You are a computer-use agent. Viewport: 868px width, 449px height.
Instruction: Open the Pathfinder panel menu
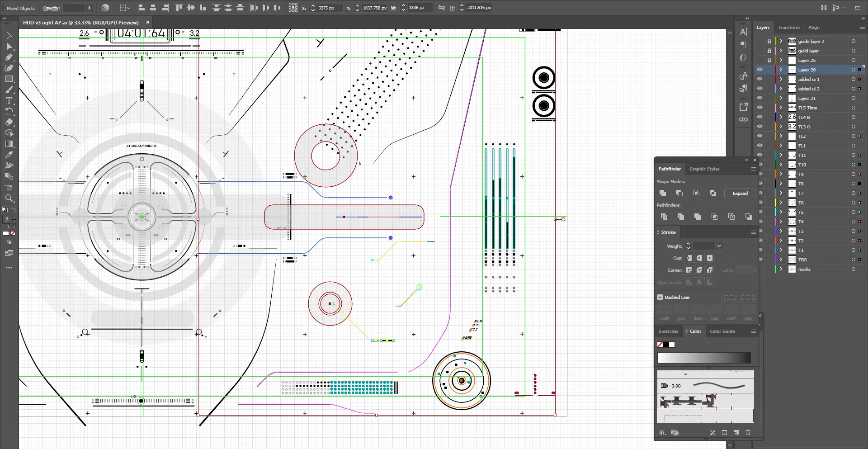pyautogui.click(x=753, y=169)
